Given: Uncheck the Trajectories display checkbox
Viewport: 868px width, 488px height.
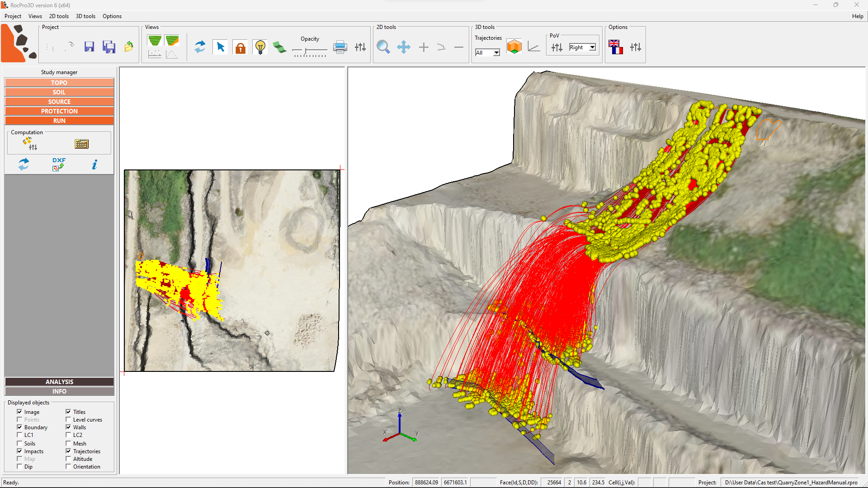Looking at the screenshot, I should coord(68,450).
